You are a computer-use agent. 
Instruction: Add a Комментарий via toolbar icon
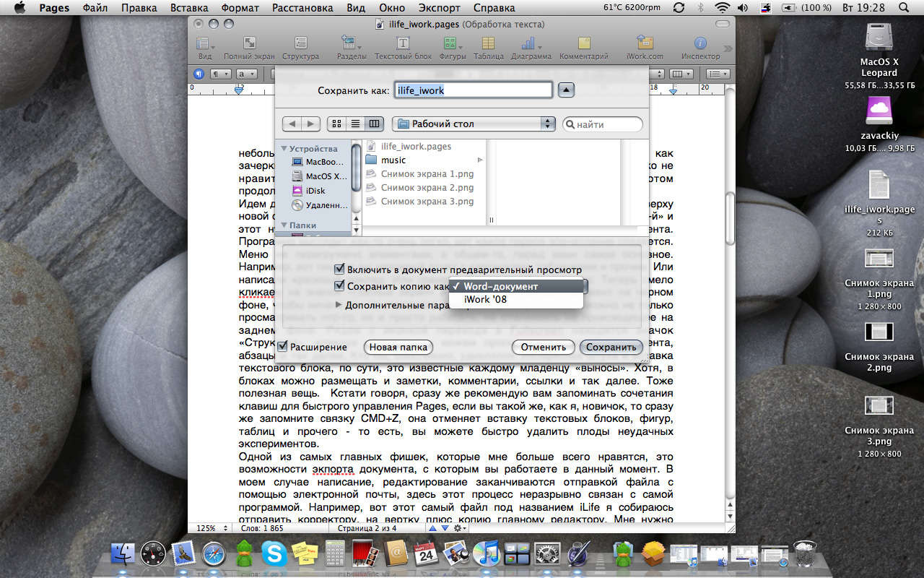coord(584,43)
